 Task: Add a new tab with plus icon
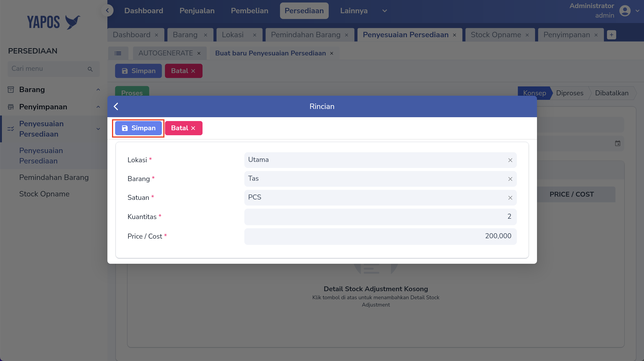(612, 35)
